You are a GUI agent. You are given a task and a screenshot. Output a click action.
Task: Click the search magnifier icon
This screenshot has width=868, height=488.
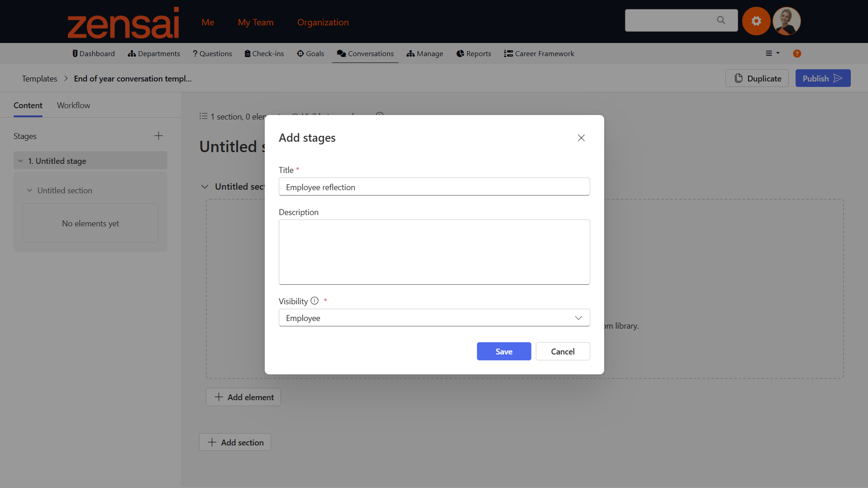coord(721,20)
